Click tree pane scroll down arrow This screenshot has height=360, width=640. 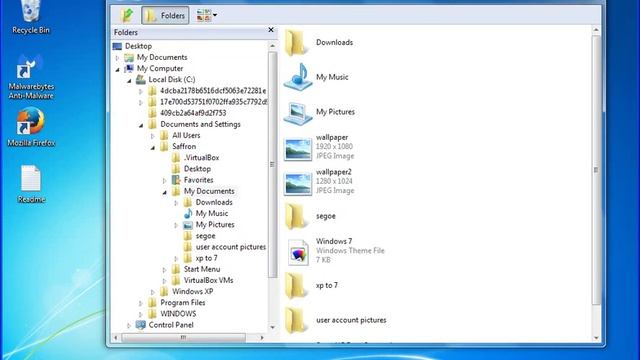(x=273, y=327)
